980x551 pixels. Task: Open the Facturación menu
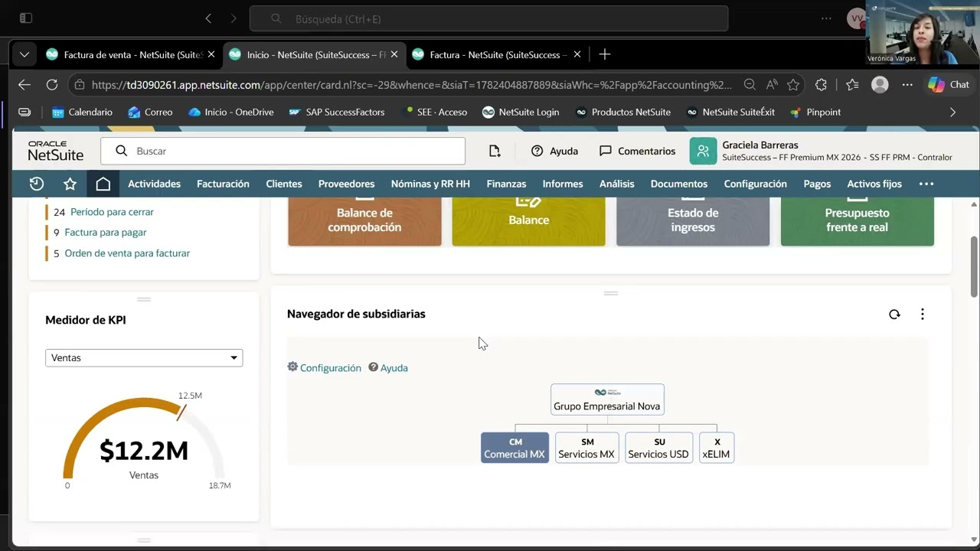point(223,184)
